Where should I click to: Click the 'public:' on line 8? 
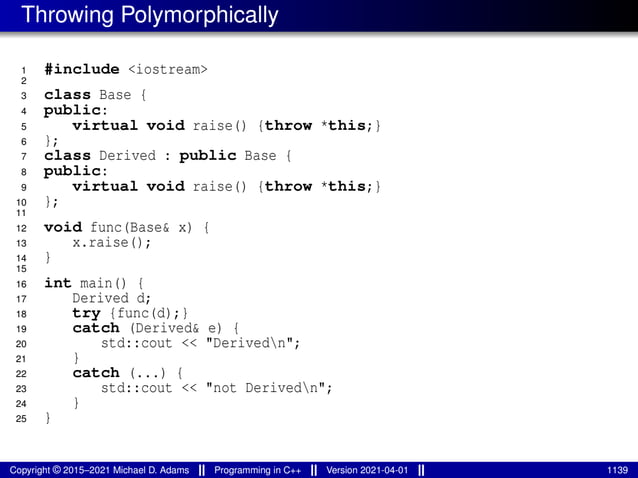click(x=76, y=171)
